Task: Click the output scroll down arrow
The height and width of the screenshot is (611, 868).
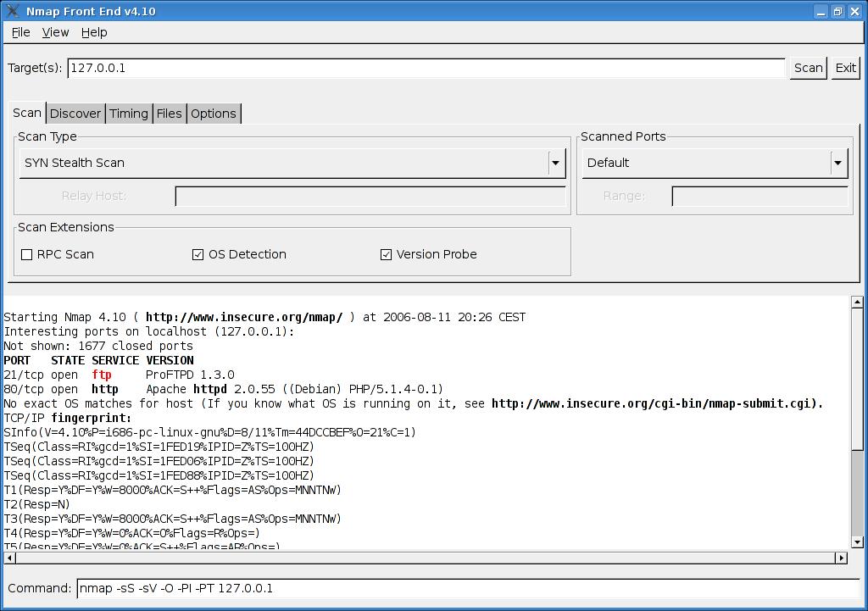Action: 857,542
